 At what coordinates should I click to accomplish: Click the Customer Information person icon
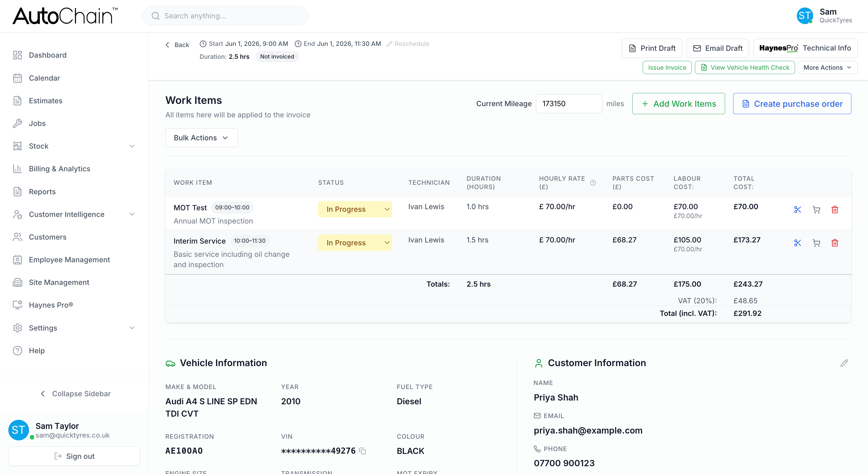point(538,363)
